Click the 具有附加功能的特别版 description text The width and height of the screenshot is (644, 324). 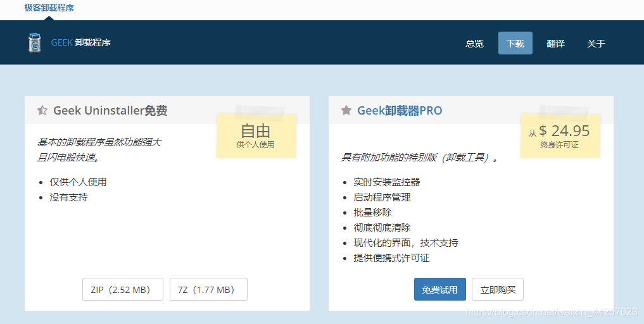(x=420, y=158)
